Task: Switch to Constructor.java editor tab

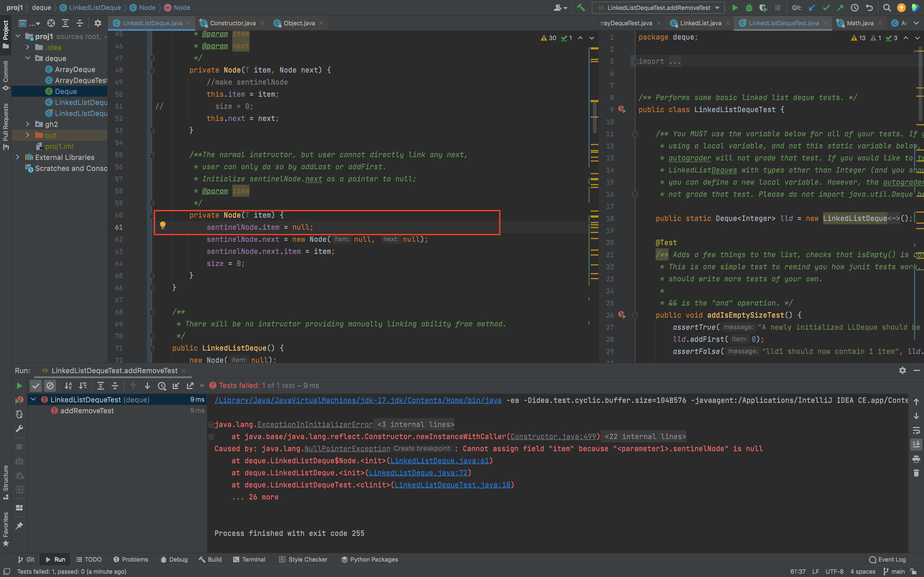Action: (x=233, y=23)
